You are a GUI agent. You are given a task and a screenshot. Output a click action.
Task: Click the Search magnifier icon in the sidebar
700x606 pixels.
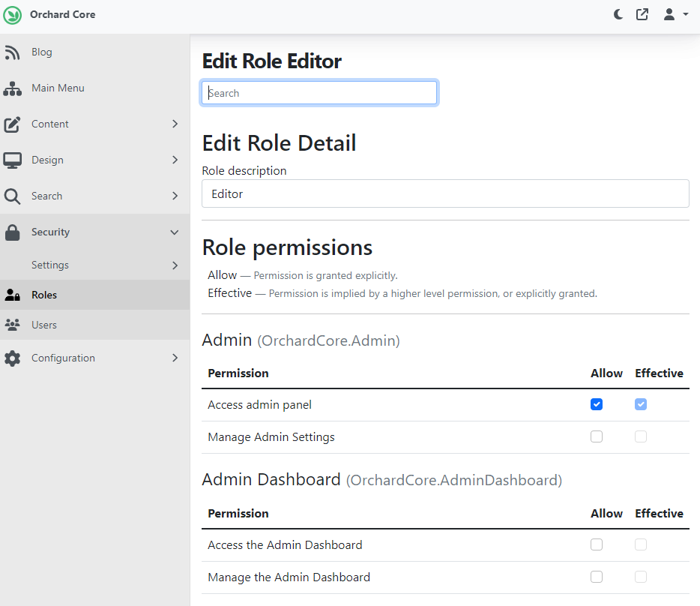click(12, 196)
